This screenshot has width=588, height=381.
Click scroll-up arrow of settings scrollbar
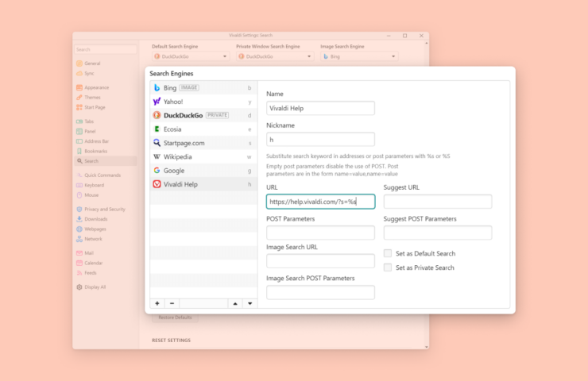point(427,44)
